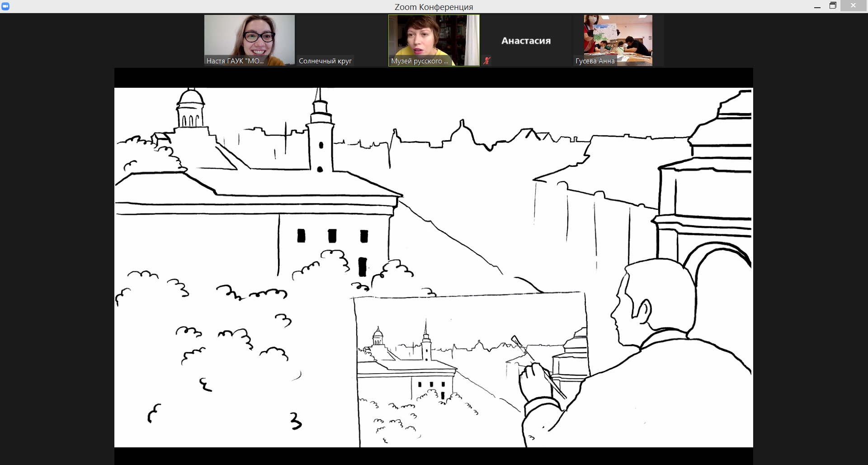
Task: Click Анастасия's muted microphone icon
Action: pos(486,61)
